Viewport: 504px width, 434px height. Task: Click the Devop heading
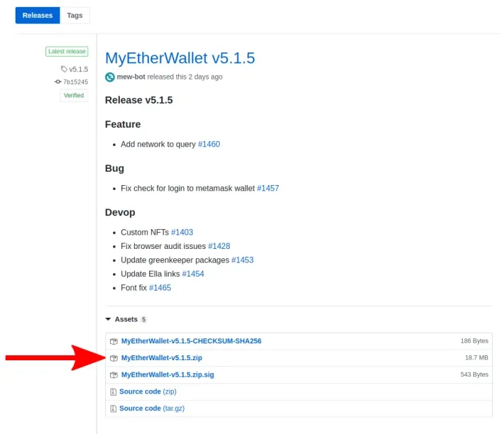point(120,213)
